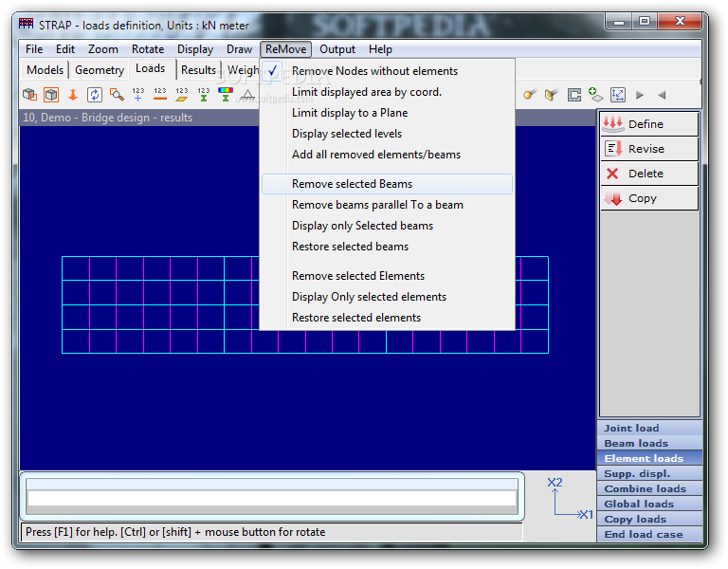Open the Rotate menu
The height and width of the screenshot is (569, 728).
click(148, 49)
